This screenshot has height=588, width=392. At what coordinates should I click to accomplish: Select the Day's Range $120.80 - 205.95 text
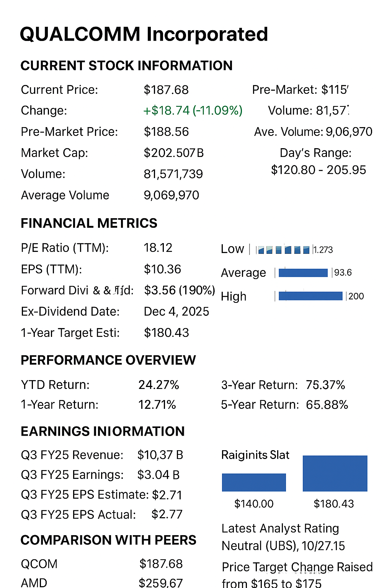pos(318,170)
